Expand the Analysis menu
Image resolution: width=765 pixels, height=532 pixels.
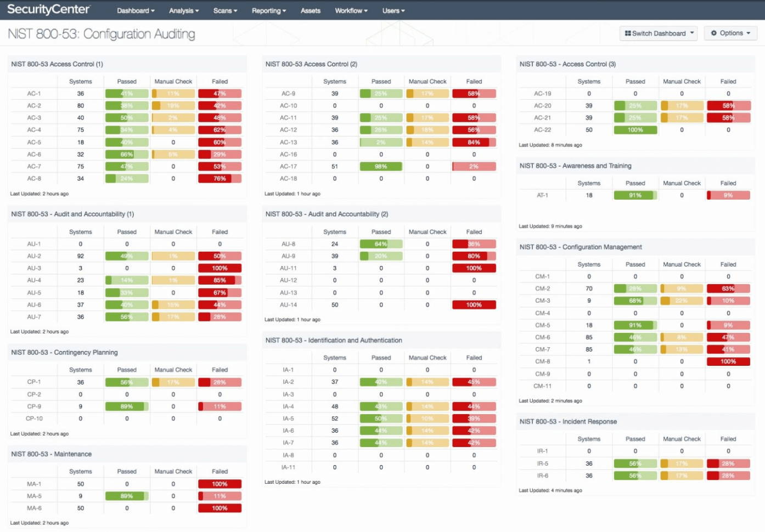183,10
